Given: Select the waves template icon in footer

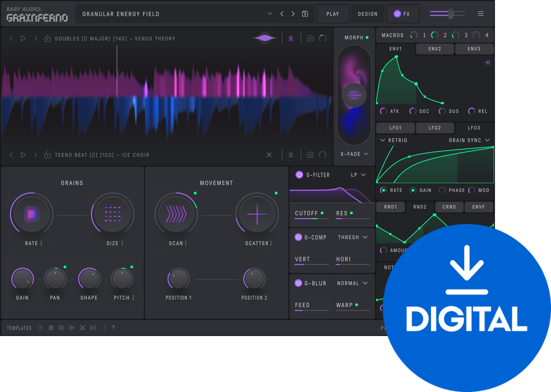Looking at the screenshot, I should (x=51, y=328).
